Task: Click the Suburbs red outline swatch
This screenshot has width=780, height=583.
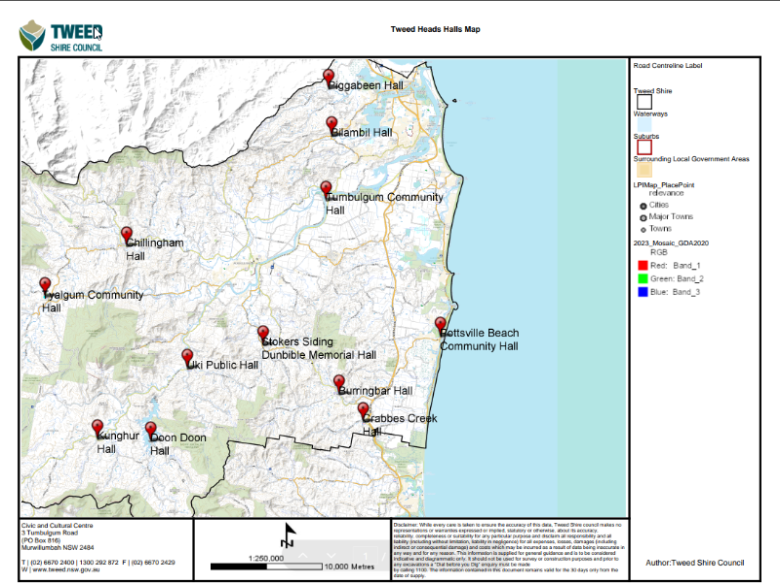Action: click(644, 147)
